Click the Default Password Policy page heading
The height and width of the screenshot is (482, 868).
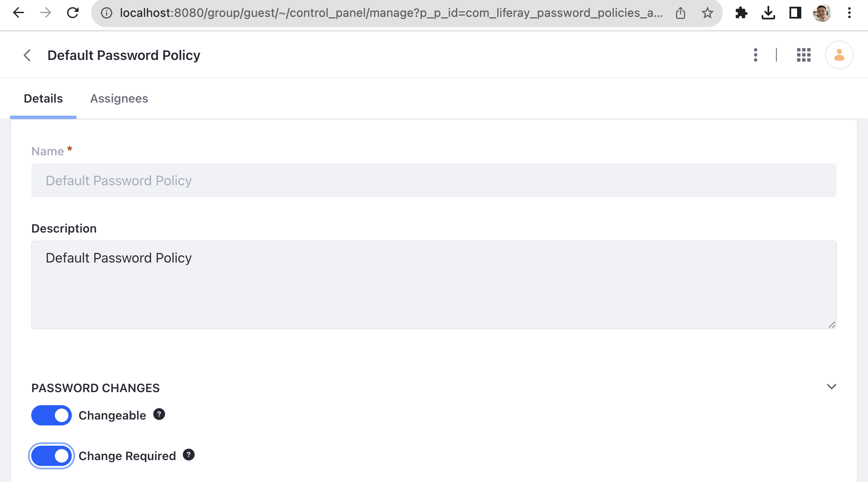click(x=124, y=55)
